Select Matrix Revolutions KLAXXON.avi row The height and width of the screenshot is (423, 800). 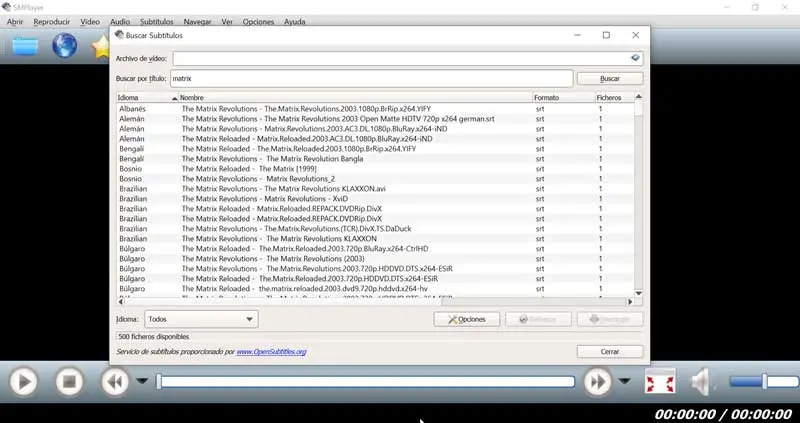pyautogui.click(x=375, y=189)
